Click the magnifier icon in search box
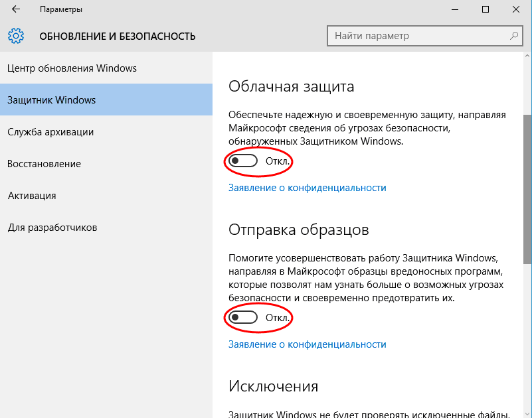The width and height of the screenshot is (532, 418). click(x=513, y=36)
